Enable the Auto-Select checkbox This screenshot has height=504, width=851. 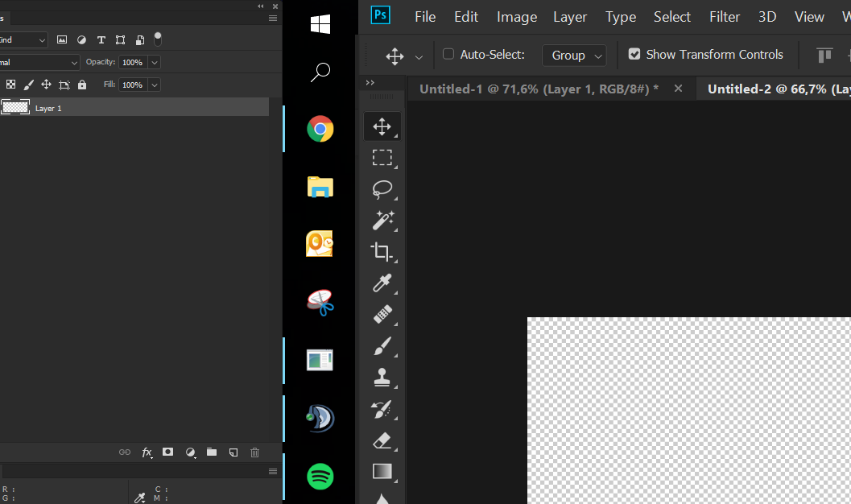tap(448, 54)
